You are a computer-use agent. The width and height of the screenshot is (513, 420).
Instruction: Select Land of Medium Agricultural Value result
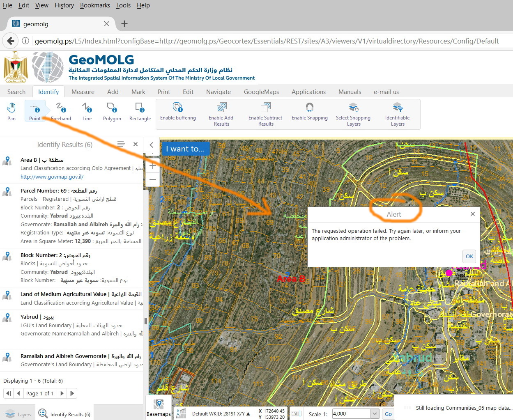coord(71,298)
